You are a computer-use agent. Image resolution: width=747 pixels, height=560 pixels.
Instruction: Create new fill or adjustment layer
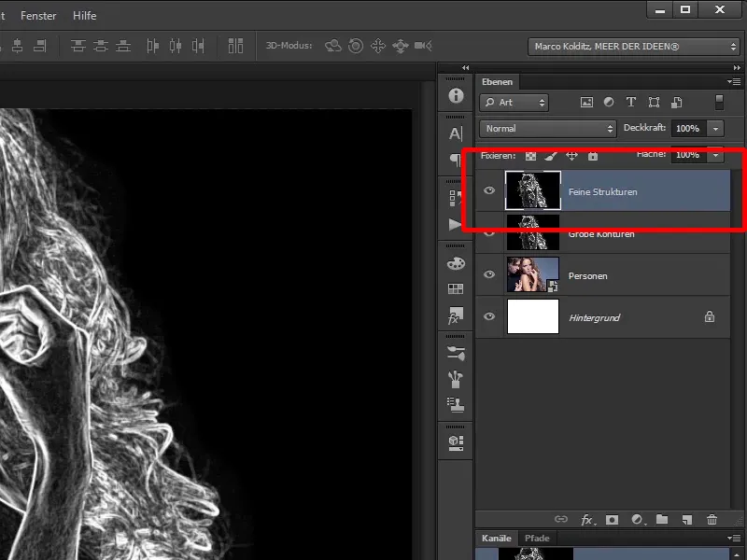[x=638, y=520]
